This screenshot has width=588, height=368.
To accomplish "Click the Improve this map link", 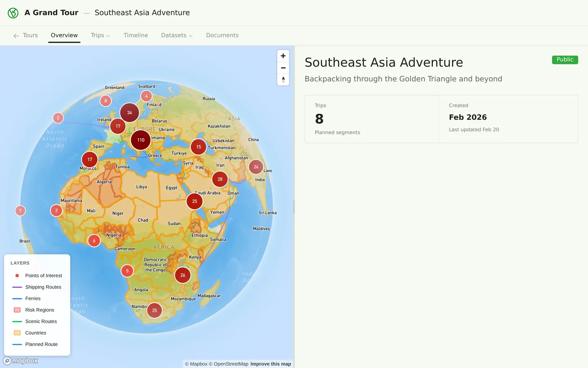I will (x=270, y=364).
